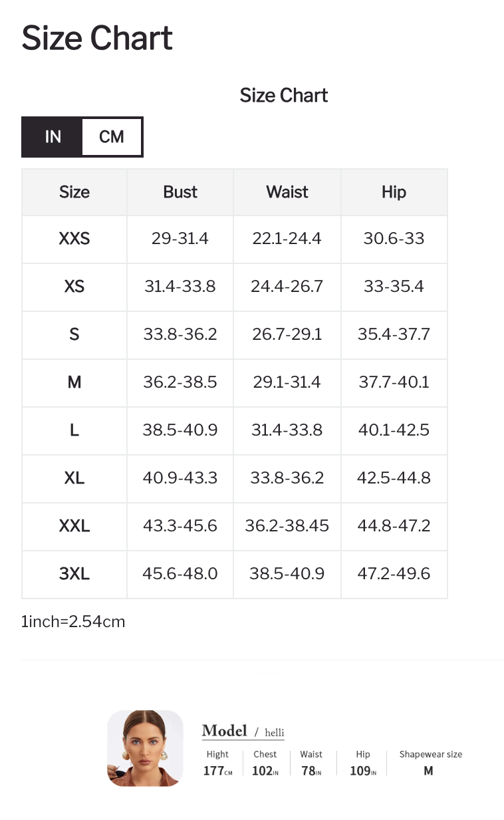Click the 1inch=2.54cm conversion note
The width and height of the screenshot is (504, 820).
tap(73, 622)
